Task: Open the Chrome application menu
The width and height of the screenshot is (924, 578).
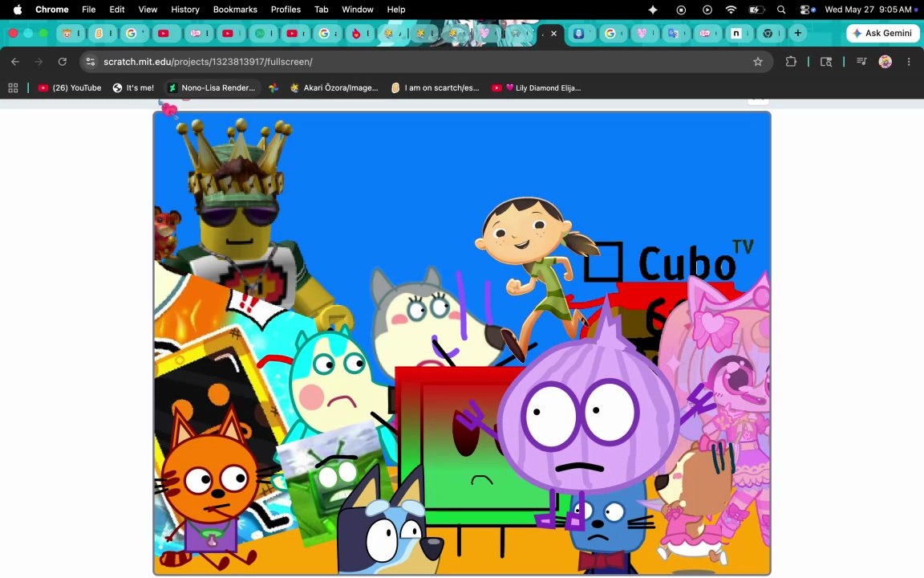Action: point(52,10)
